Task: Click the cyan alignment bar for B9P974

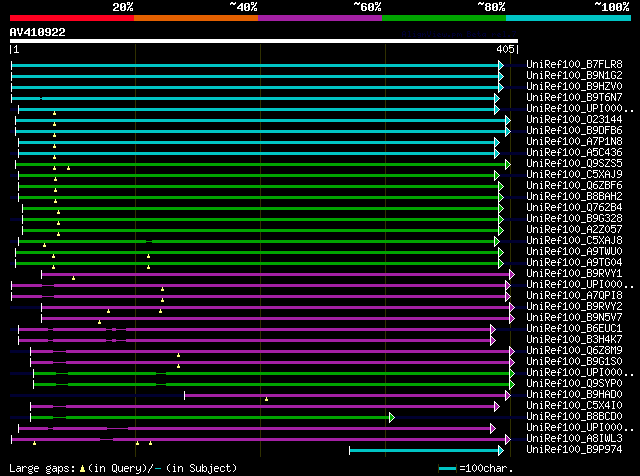Action: point(425,450)
